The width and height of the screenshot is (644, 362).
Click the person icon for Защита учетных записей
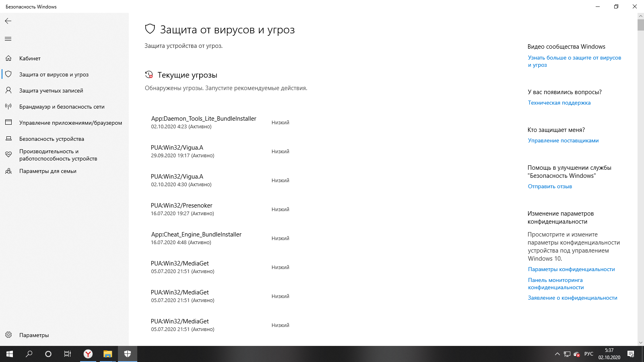(8, 90)
